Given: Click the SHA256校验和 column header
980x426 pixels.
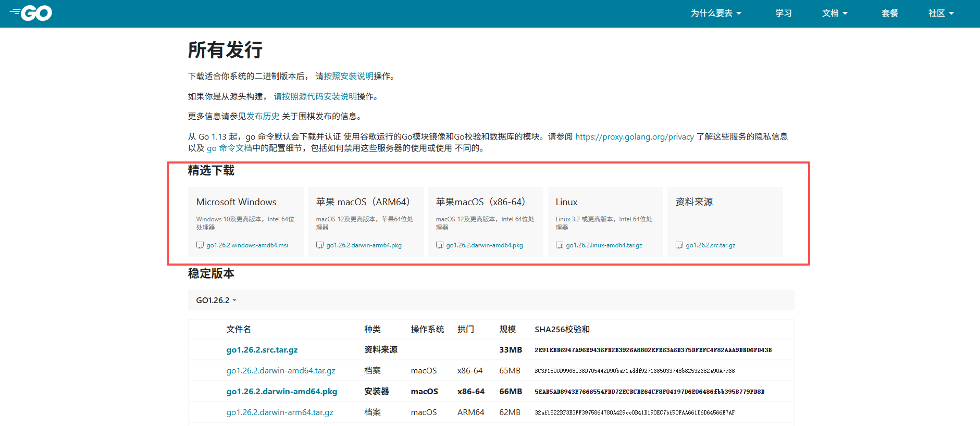Looking at the screenshot, I should pos(562,329).
